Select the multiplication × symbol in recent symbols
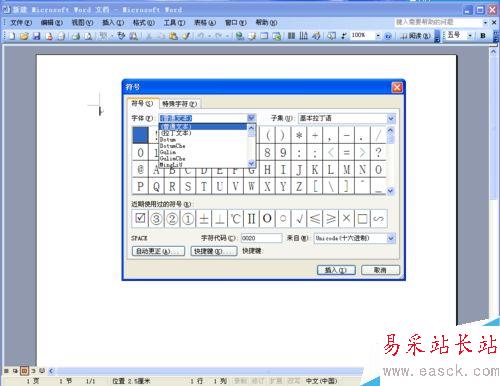 pyautogui.click(x=347, y=219)
